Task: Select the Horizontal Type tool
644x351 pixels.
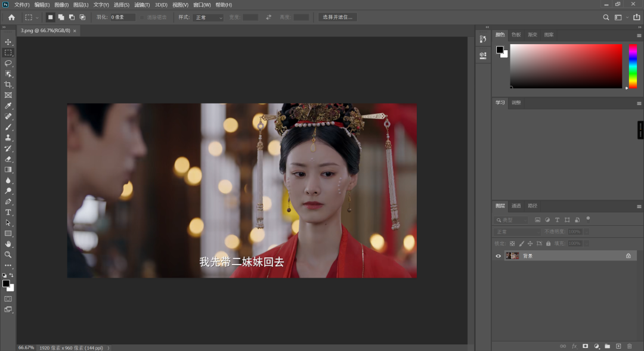Action: coord(8,212)
